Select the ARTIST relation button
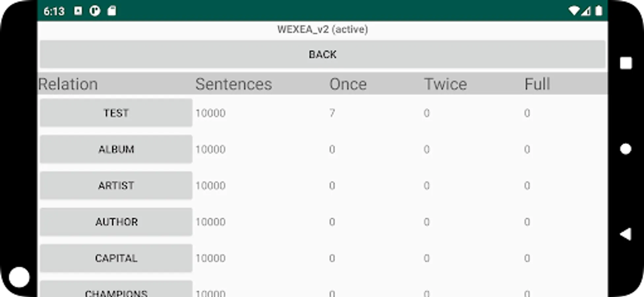The width and height of the screenshot is (644, 297). (x=116, y=185)
